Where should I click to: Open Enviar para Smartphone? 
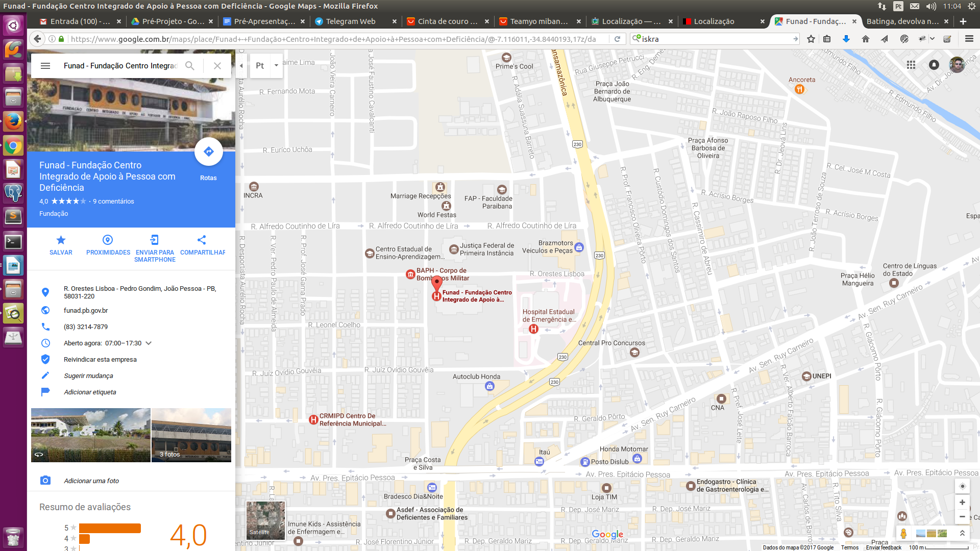[x=155, y=240]
